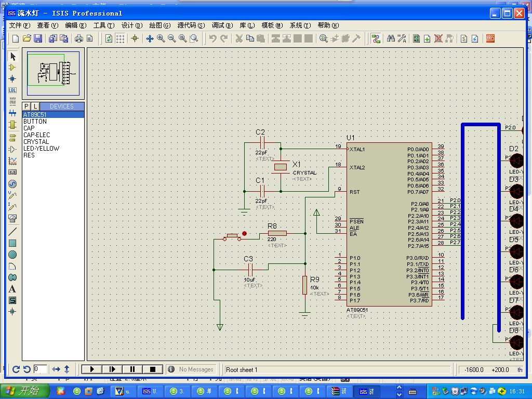
Task: Select the Terminals mode tool
Action: 12,137
